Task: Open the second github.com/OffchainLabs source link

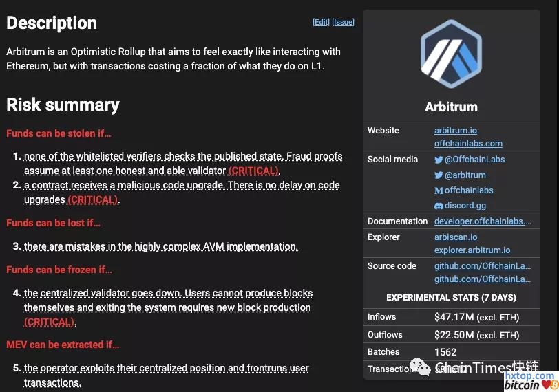Action: click(483, 279)
